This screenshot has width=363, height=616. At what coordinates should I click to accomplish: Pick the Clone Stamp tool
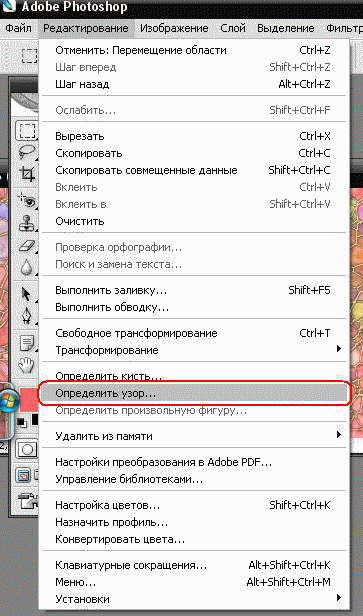pyautogui.click(x=27, y=224)
